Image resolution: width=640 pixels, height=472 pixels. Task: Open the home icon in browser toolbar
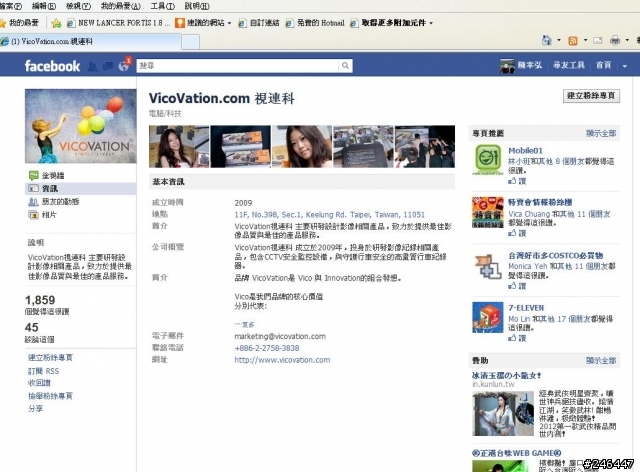point(547,40)
